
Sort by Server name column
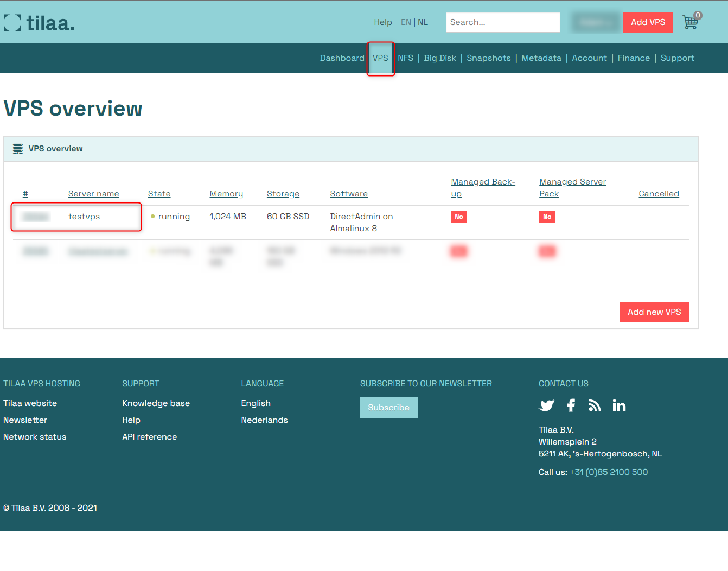pos(93,194)
